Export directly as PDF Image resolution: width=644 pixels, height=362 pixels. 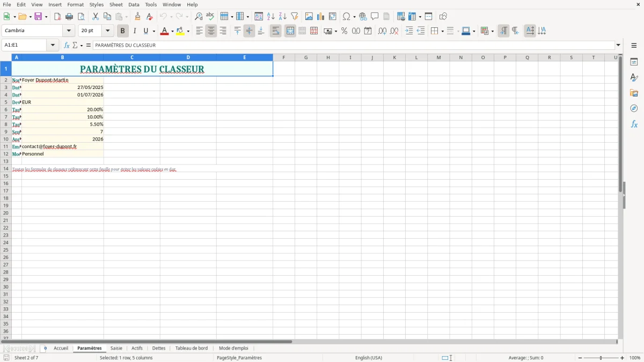(x=57, y=17)
